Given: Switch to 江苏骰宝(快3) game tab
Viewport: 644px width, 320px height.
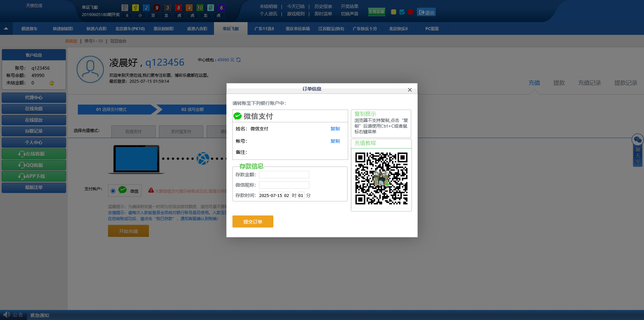Looking at the screenshot, I should click(331, 28).
